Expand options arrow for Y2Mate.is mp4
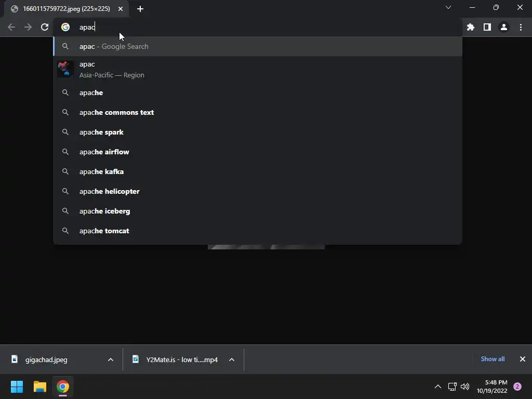Screen dimensions: 532x399 [x=232, y=360]
